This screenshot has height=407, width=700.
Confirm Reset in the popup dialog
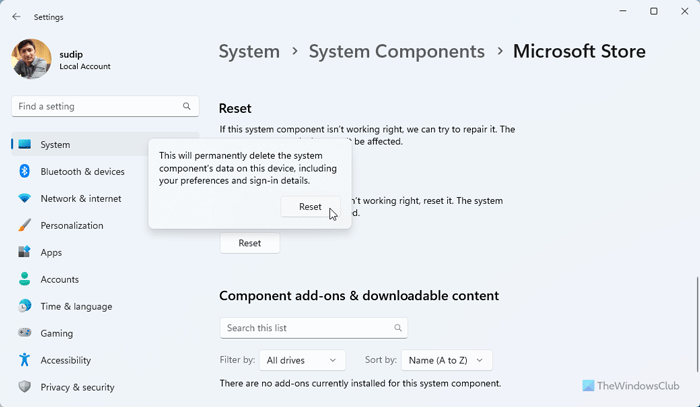click(310, 207)
